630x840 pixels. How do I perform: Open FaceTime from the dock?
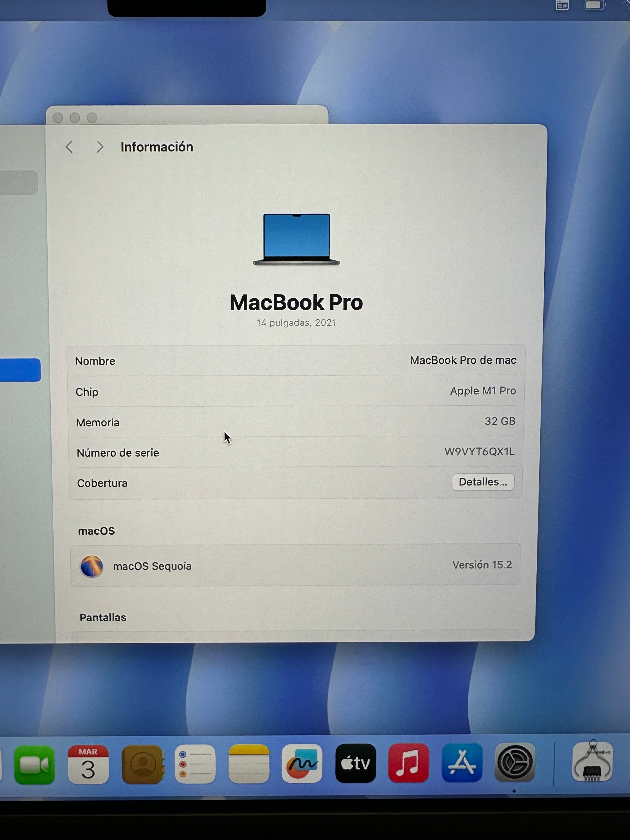pyautogui.click(x=34, y=765)
